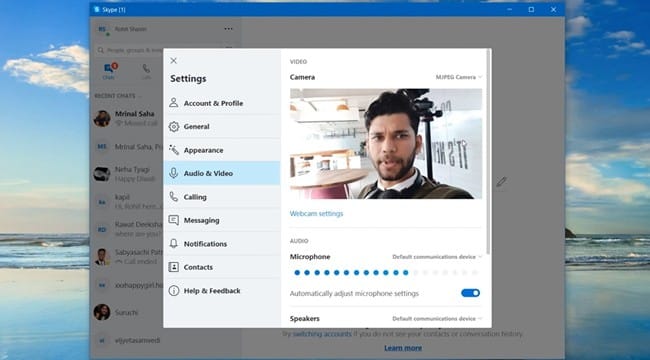Viewport: 650px width, 360px height.
Task: Click the Help & Feedback info icon
Action: point(174,291)
